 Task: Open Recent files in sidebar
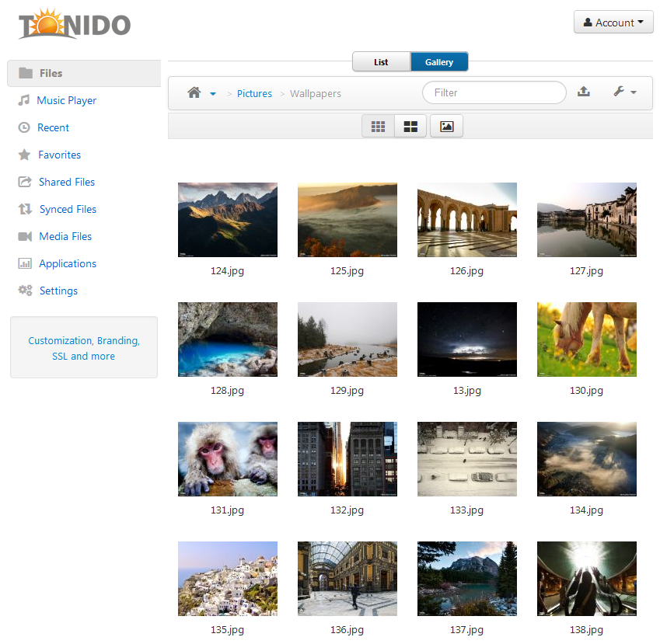53,127
